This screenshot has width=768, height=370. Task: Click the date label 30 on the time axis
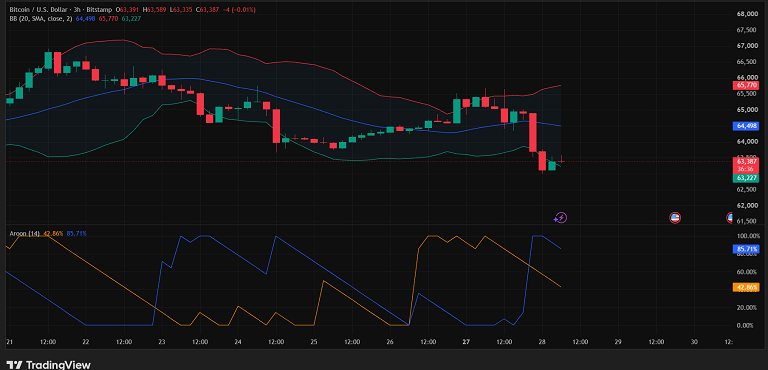pyautogui.click(x=694, y=342)
